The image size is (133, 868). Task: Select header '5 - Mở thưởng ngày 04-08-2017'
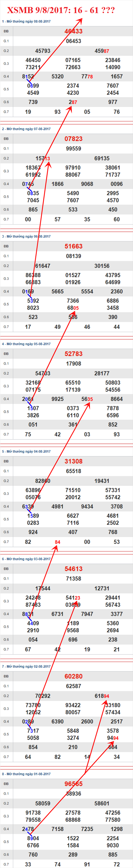[26, 452]
